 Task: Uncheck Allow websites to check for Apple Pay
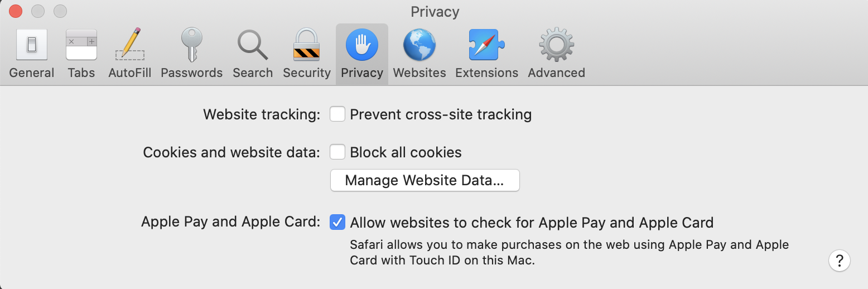point(337,223)
